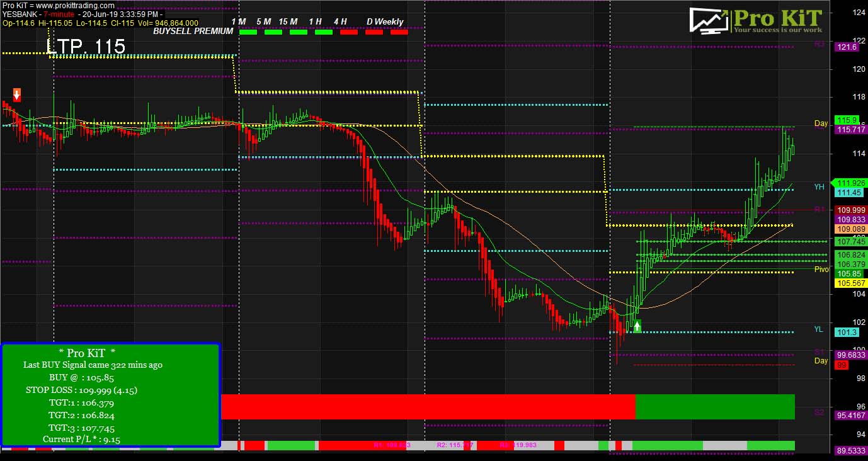Expand the BUYSELL PREMIUM indicator row
868x461 pixels.
click(x=192, y=31)
